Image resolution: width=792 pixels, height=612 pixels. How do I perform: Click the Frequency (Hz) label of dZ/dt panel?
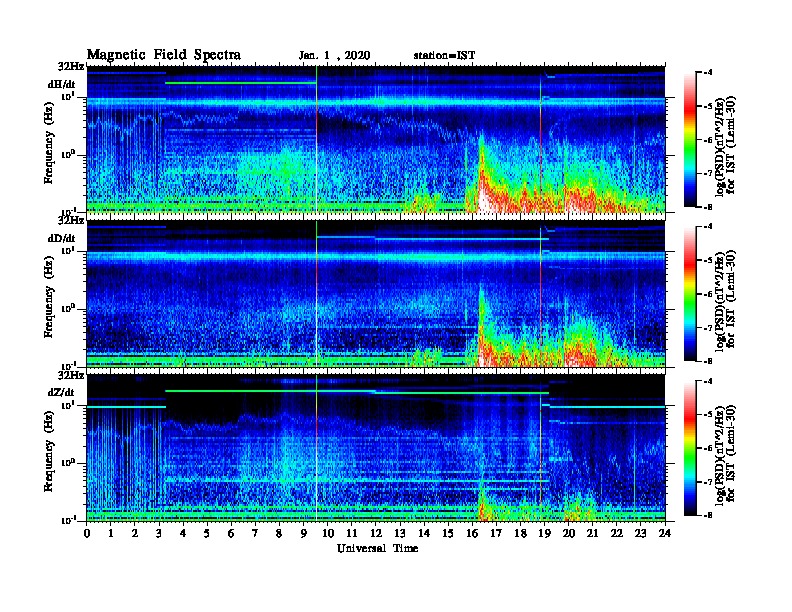click(48, 451)
